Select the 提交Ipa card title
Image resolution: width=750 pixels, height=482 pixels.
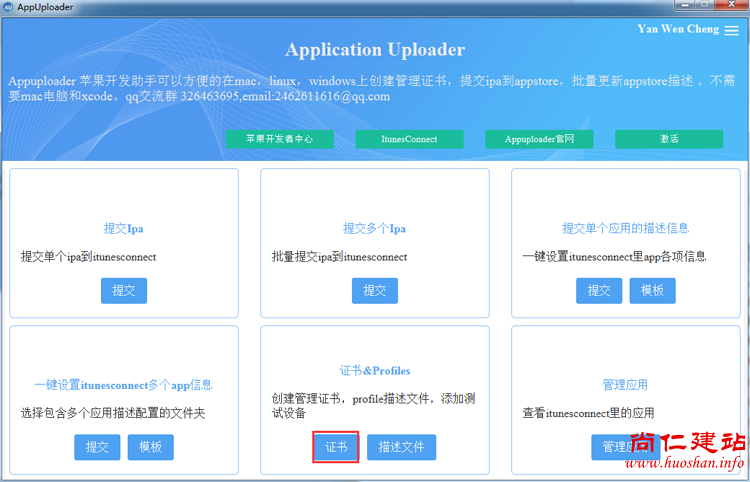(x=124, y=228)
